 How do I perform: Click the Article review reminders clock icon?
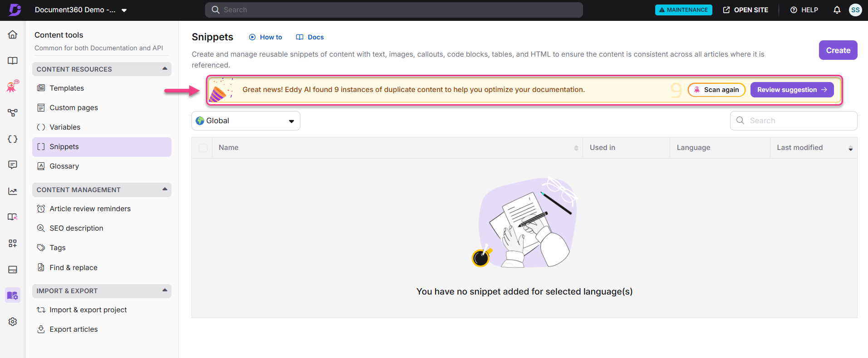(41, 208)
